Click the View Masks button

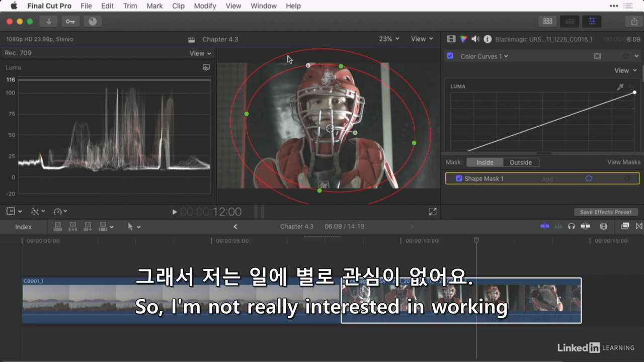[x=624, y=162]
